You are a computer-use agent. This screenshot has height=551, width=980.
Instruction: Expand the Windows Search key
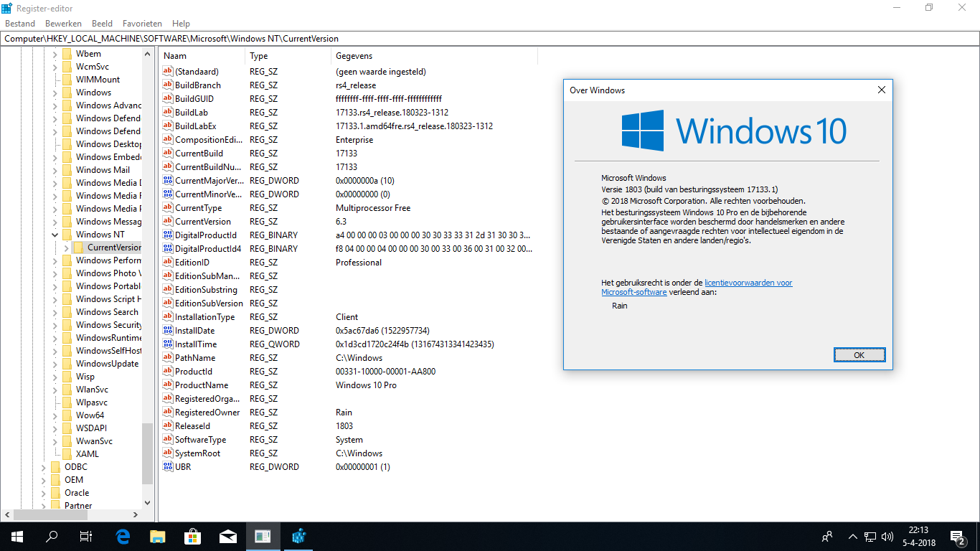click(x=55, y=312)
